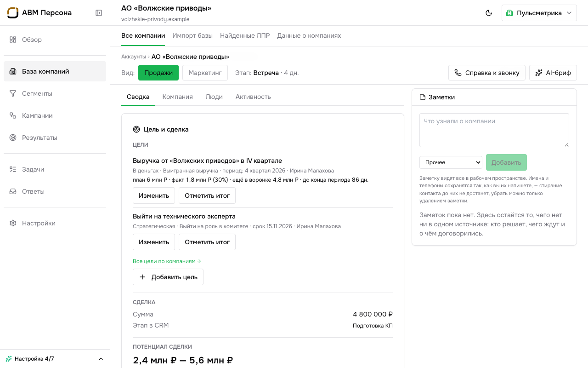
Task: Click the deal sum 4 800 000 ₽
Action: (x=373, y=315)
